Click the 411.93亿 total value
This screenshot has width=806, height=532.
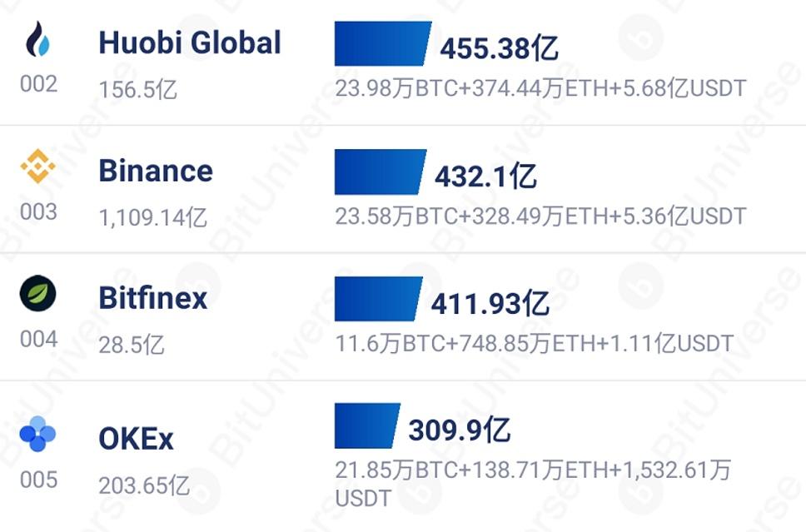click(490, 304)
